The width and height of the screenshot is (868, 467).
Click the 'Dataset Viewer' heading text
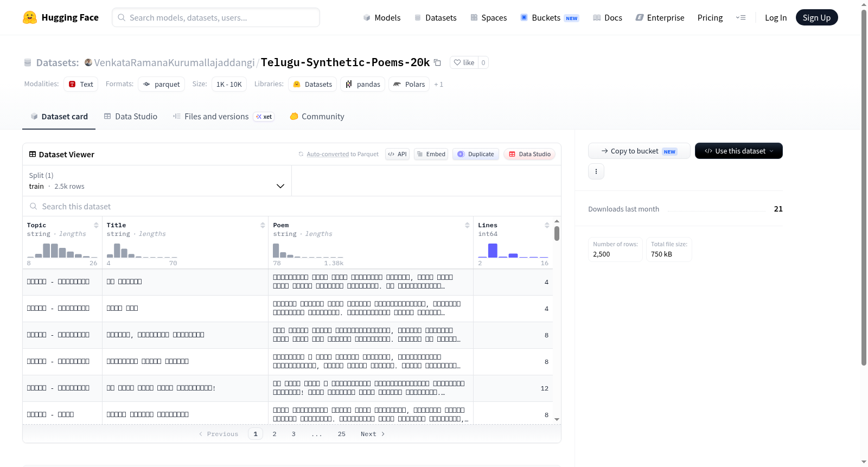[67, 155]
